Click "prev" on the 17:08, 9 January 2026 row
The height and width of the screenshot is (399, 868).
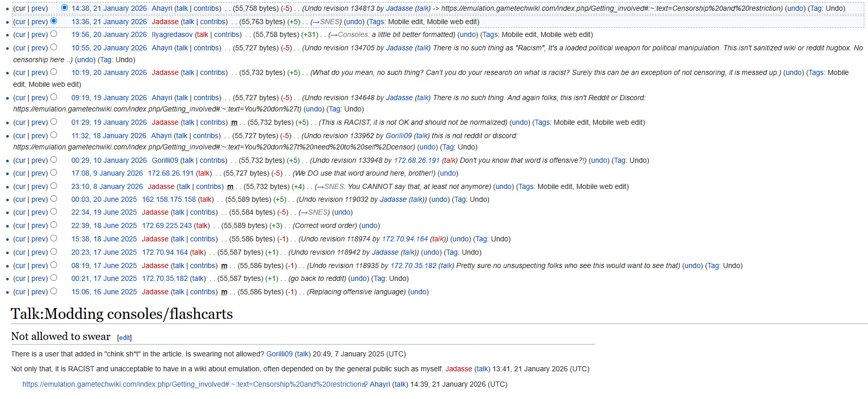38,173
